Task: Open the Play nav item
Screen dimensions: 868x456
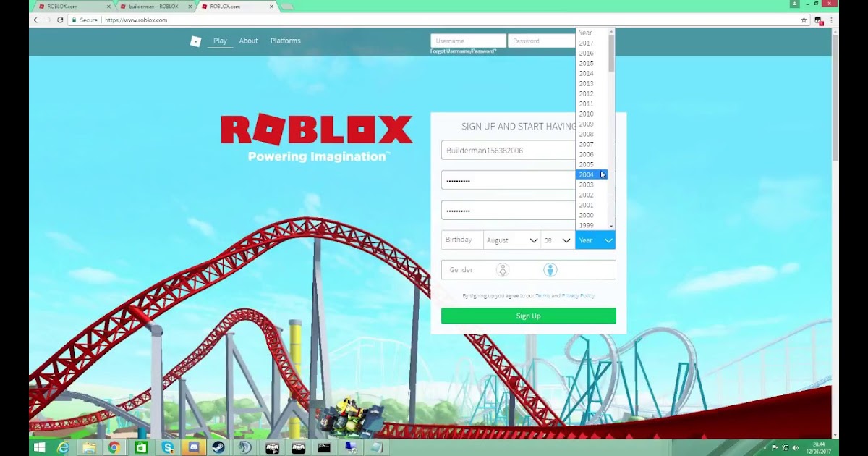Action: (220, 41)
